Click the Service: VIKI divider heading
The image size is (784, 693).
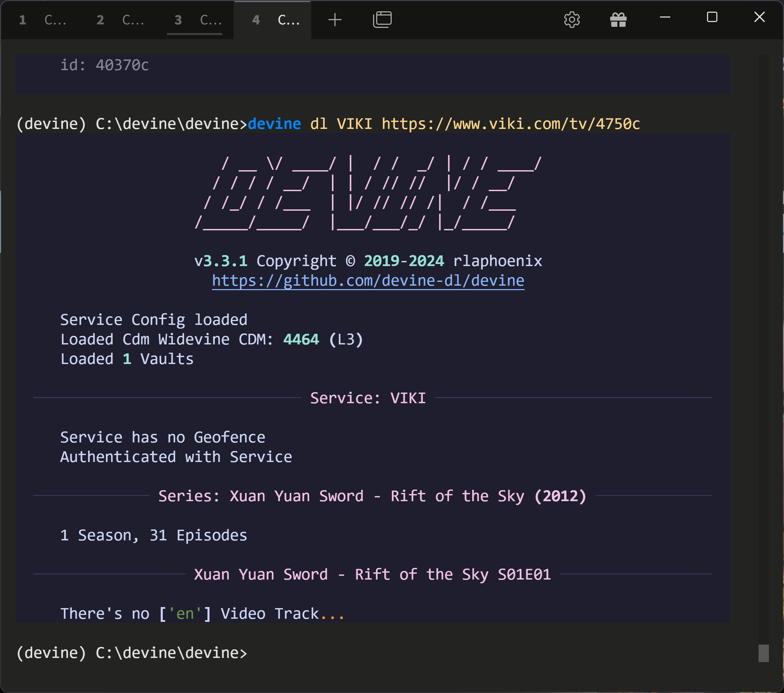[368, 398]
